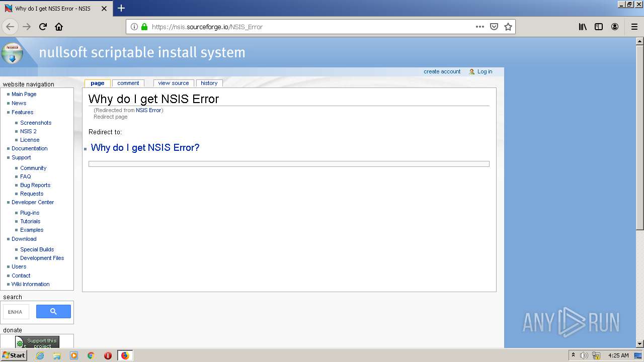Open the Download navigation link
Image resolution: width=644 pixels, height=362 pixels.
coord(24,239)
